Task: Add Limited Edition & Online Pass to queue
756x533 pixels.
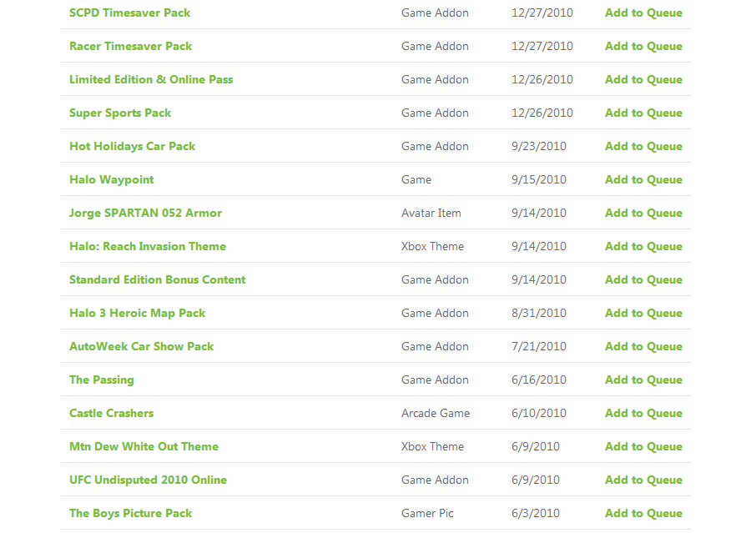Action: pos(643,79)
